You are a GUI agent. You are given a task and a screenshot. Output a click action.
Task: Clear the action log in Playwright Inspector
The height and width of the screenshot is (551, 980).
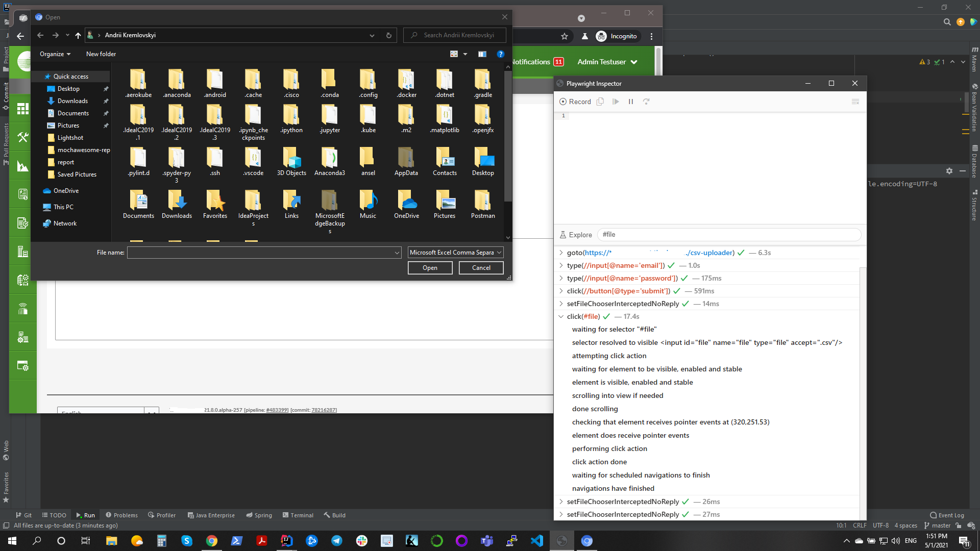click(x=855, y=102)
